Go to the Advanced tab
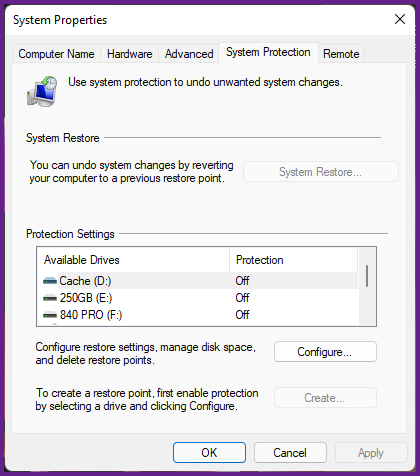 pyautogui.click(x=189, y=54)
